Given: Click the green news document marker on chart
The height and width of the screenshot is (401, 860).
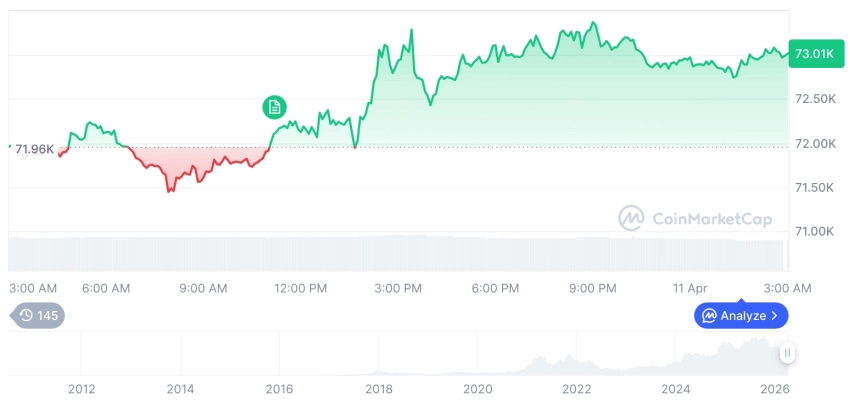Looking at the screenshot, I should click(x=274, y=107).
